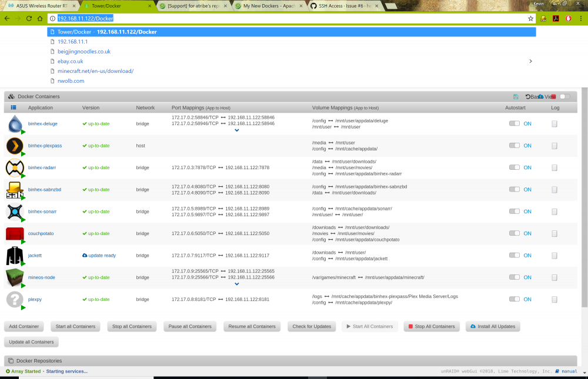Click the Pause all Containers button

(x=190, y=327)
